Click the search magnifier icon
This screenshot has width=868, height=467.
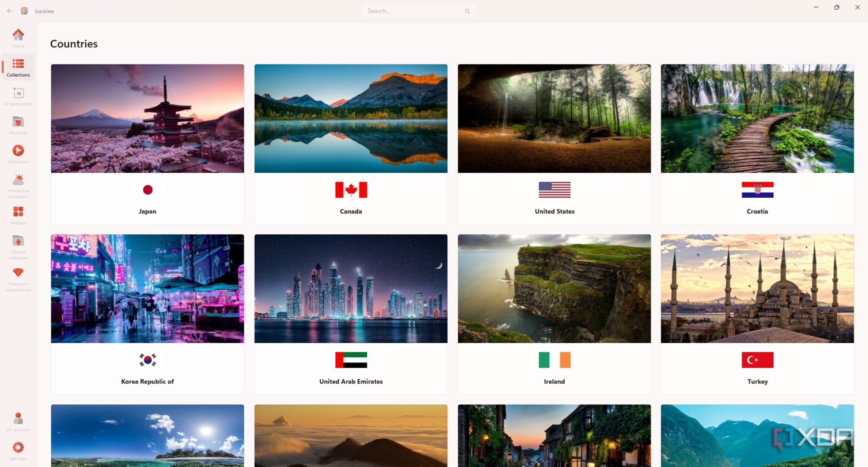pos(467,11)
